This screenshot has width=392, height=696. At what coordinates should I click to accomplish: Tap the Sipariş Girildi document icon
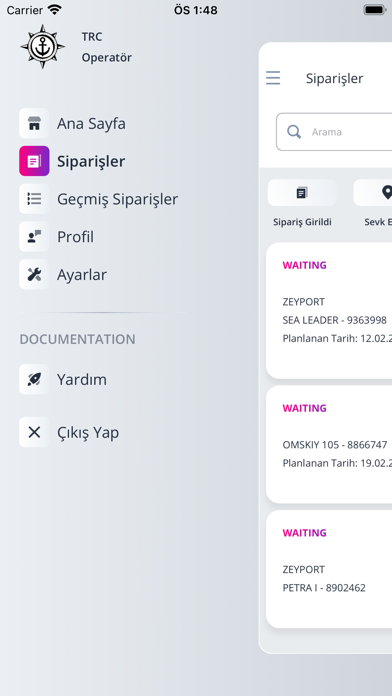(x=302, y=193)
